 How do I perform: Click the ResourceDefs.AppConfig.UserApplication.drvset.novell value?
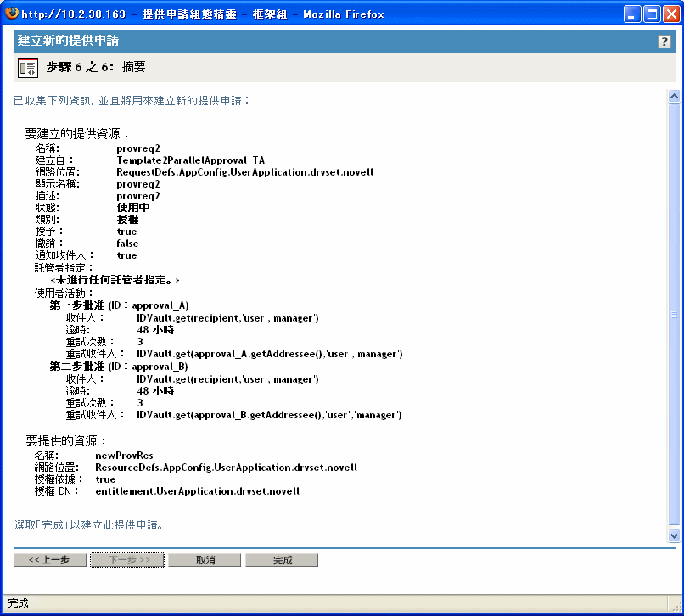click(226, 468)
